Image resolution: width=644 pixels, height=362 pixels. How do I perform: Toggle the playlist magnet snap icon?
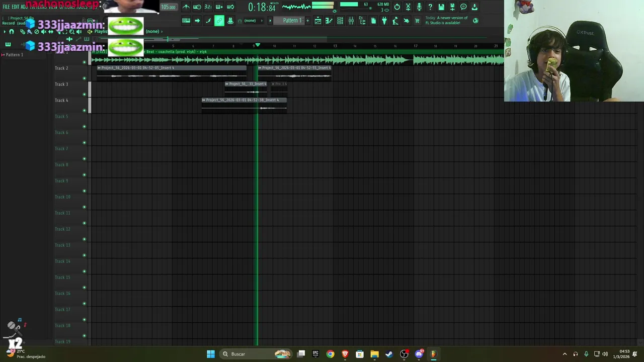(12, 32)
